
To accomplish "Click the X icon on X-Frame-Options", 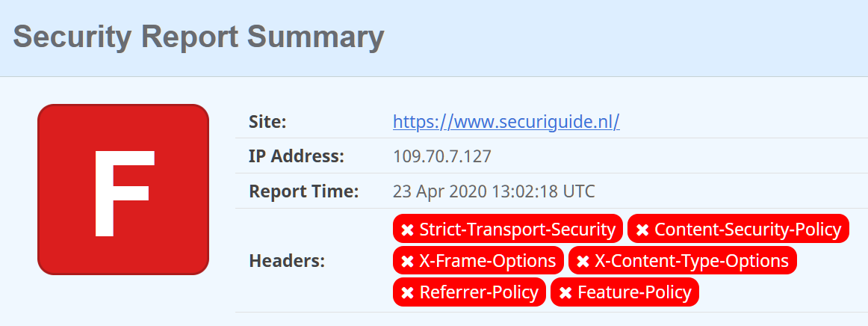I will point(407,261).
